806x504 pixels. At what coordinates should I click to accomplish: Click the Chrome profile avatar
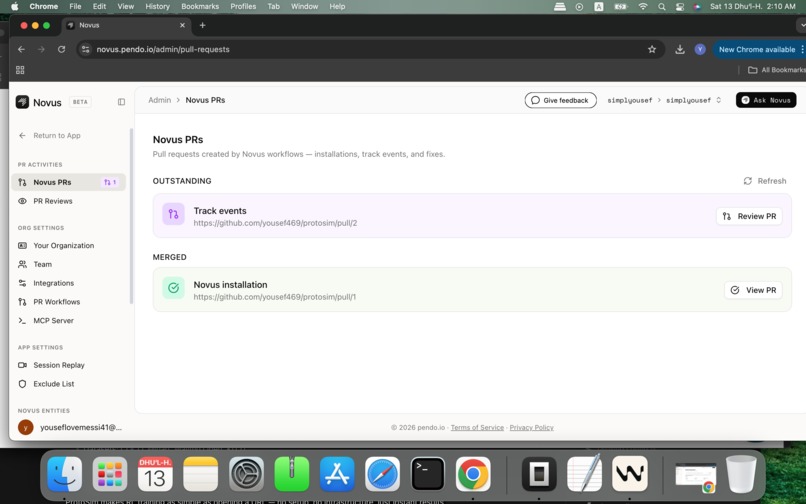click(x=700, y=49)
